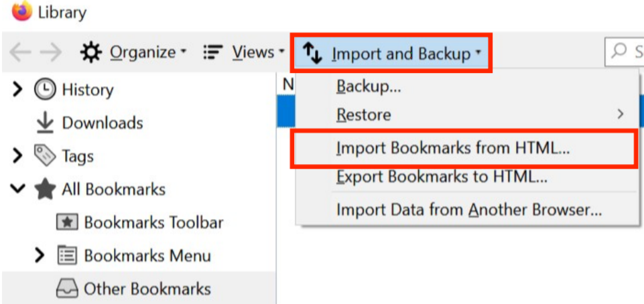Expand the Bookmarks Menu folder
644x304 pixels.
point(40,255)
